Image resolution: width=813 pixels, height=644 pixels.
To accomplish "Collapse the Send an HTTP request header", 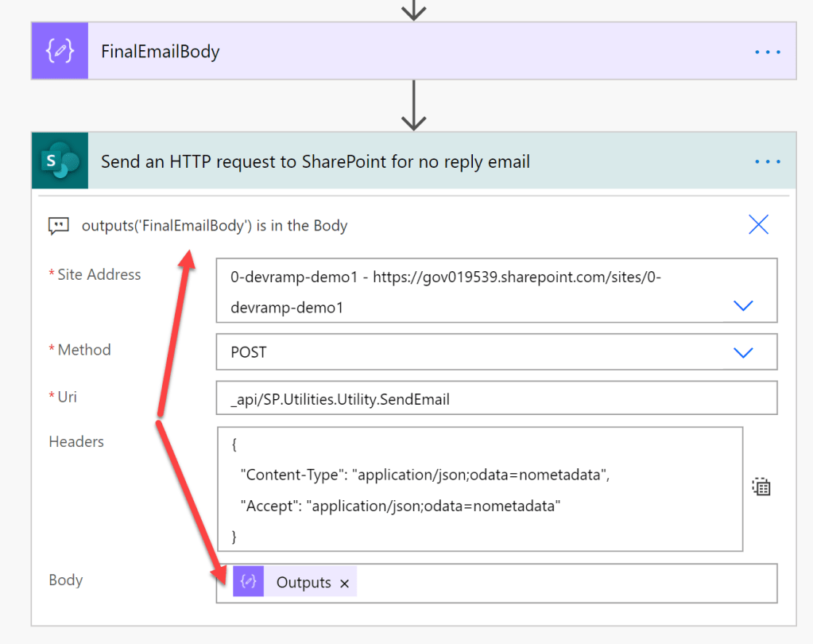I will tap(315, 161).
